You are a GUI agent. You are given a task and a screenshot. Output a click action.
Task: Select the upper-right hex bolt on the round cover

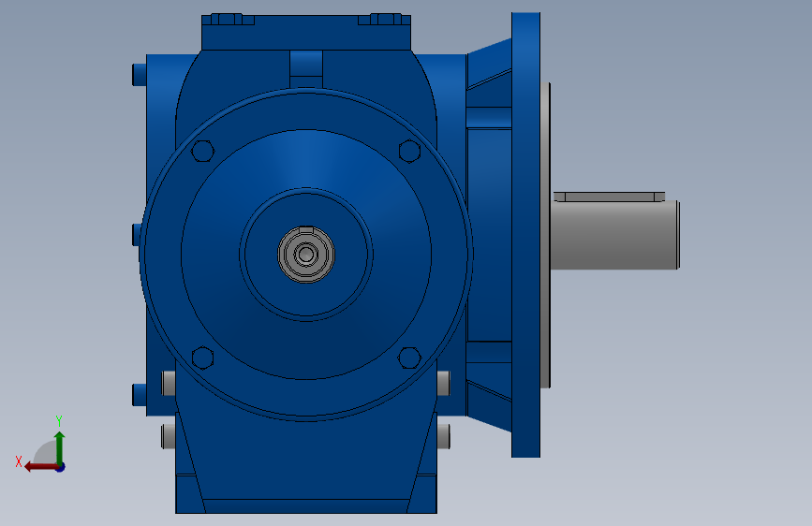[x=409, y=151]
